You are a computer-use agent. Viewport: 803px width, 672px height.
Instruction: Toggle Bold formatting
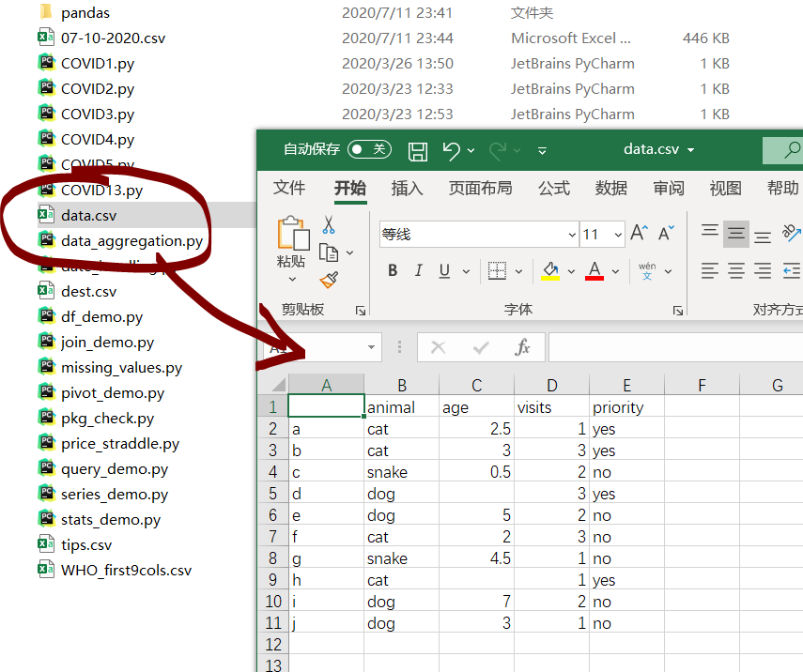[393, 270]
